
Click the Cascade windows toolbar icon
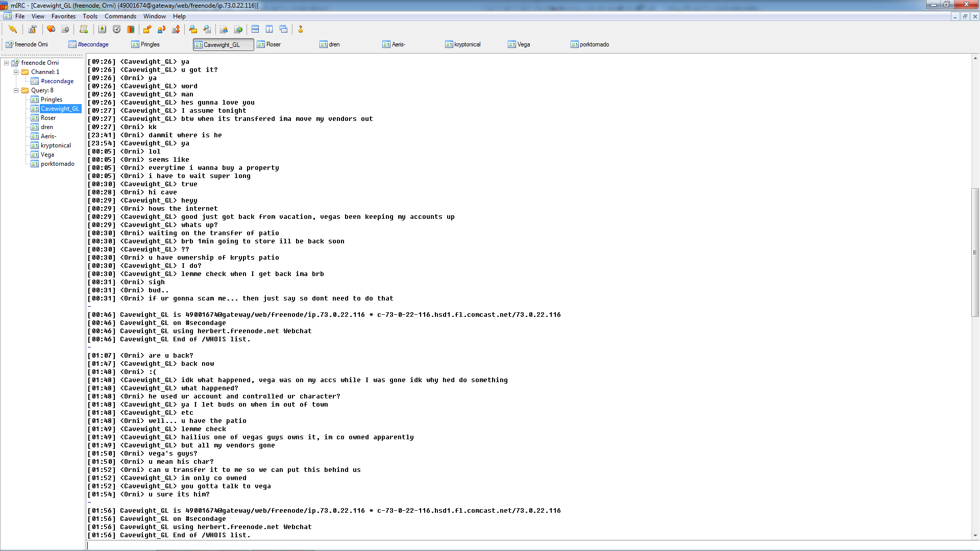click(284, 29)
